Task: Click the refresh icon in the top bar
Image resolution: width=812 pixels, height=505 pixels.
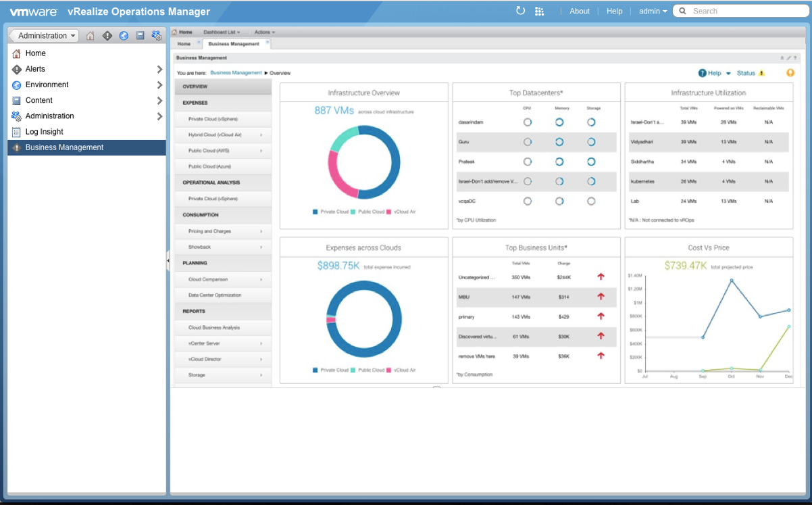Action: pos(519,11)
